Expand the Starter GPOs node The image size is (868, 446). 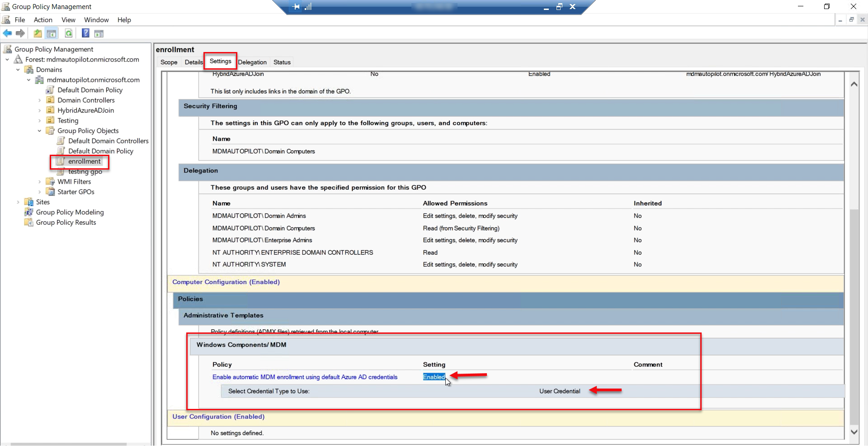(x=40, y=192)
